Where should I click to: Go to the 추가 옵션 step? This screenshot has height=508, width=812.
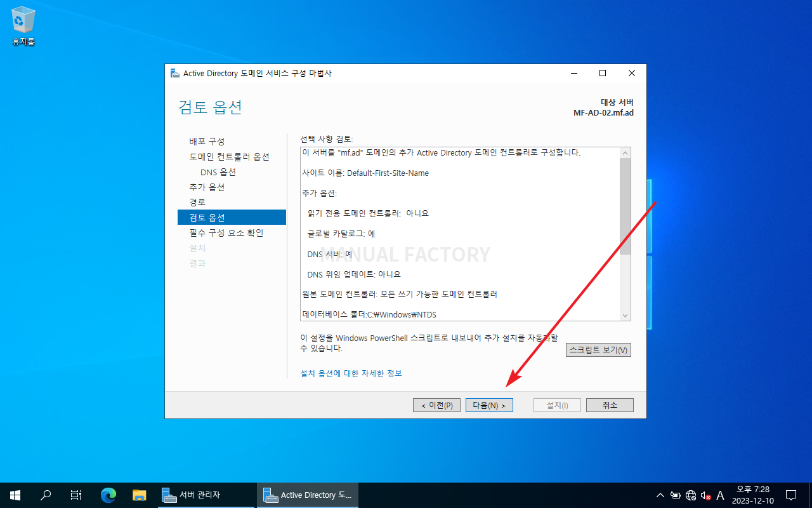click(207, 187)
